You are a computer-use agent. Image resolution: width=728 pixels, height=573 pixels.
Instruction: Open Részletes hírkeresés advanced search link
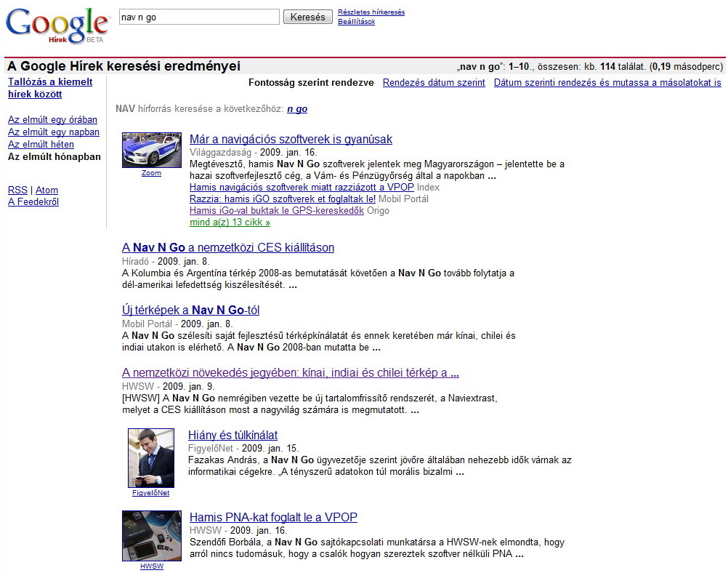point(371,12)
